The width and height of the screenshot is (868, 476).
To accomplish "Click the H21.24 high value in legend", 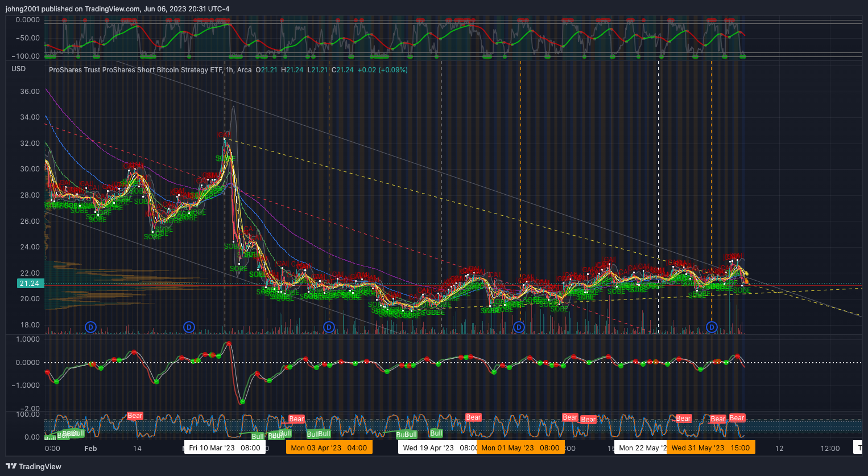I will [292, 70].
